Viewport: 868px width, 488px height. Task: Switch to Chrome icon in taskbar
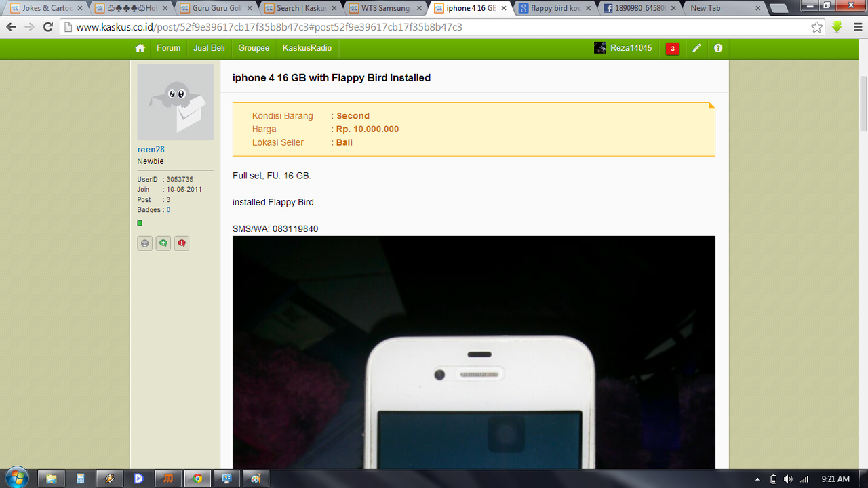[197, 479]
